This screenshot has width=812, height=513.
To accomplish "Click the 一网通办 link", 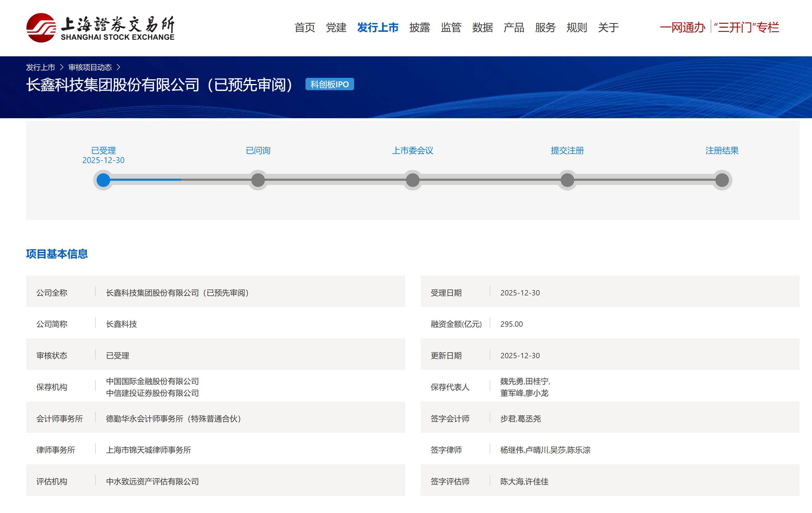I will click(682, 27).
